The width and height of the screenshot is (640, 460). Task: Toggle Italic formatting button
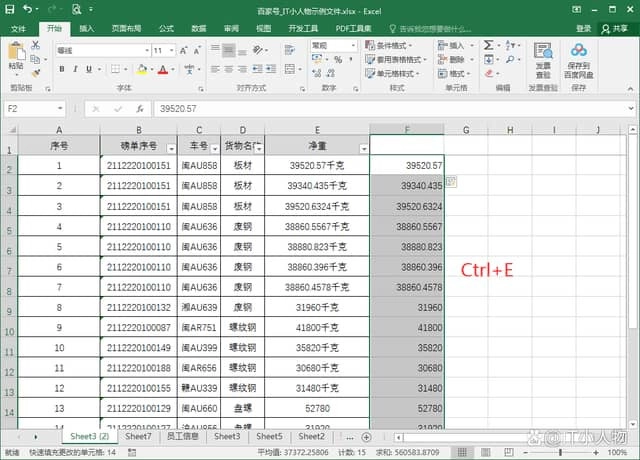[75, 69]
